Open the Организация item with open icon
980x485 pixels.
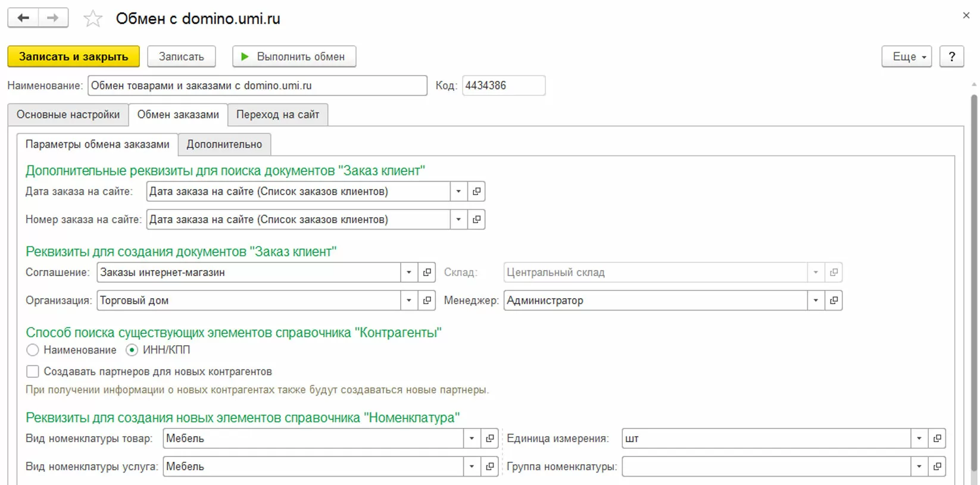(427, 301)
